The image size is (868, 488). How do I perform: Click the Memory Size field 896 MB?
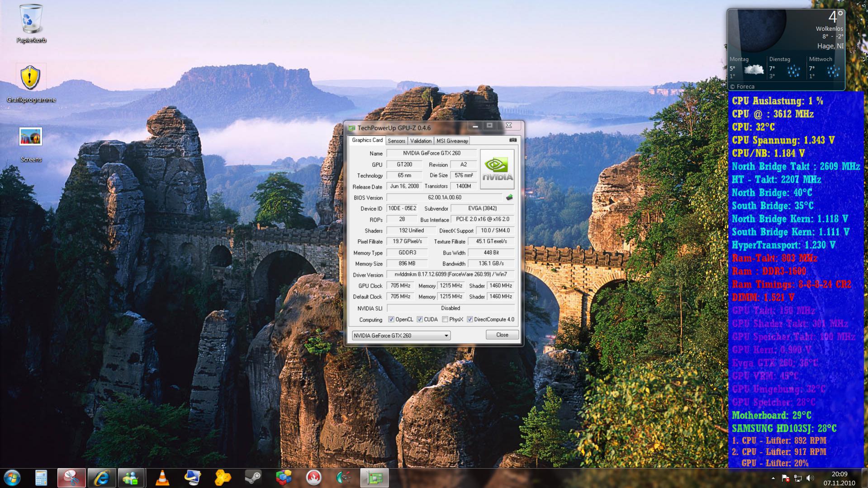point(407,264)
